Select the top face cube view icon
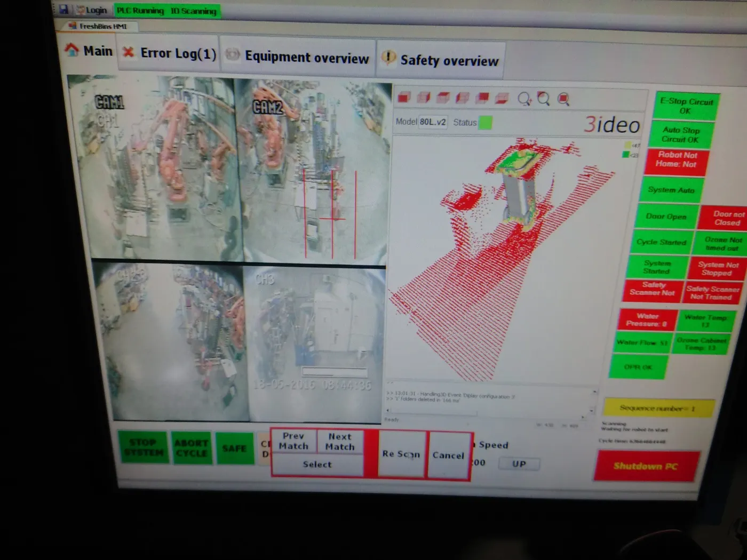 coord(443,98)
